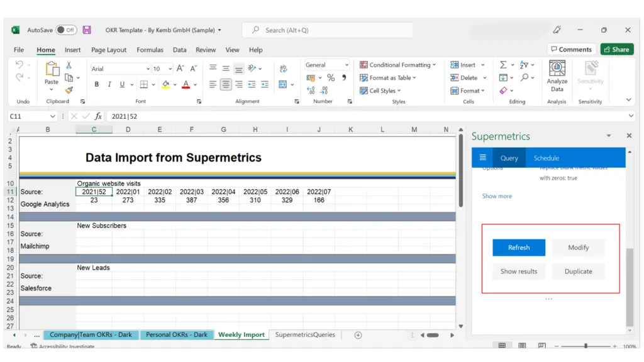644x362 pixels.
Task: Click the Percent Style icon
Action: [x=331, y=77]
